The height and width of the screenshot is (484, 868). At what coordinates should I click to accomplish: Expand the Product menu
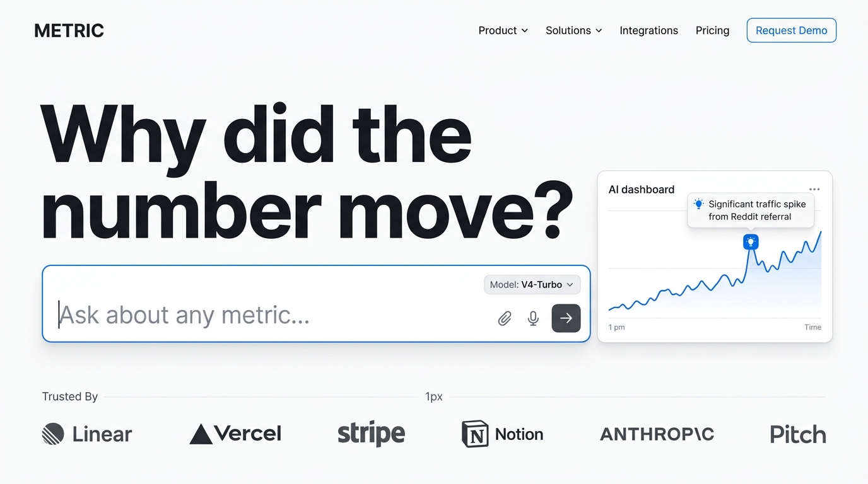503,30
